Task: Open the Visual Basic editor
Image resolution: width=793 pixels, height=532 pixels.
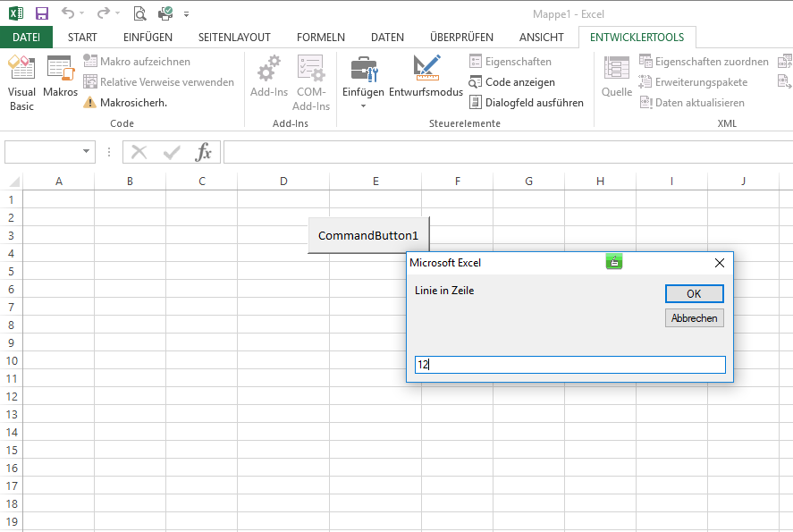Action: coord(21,83)
